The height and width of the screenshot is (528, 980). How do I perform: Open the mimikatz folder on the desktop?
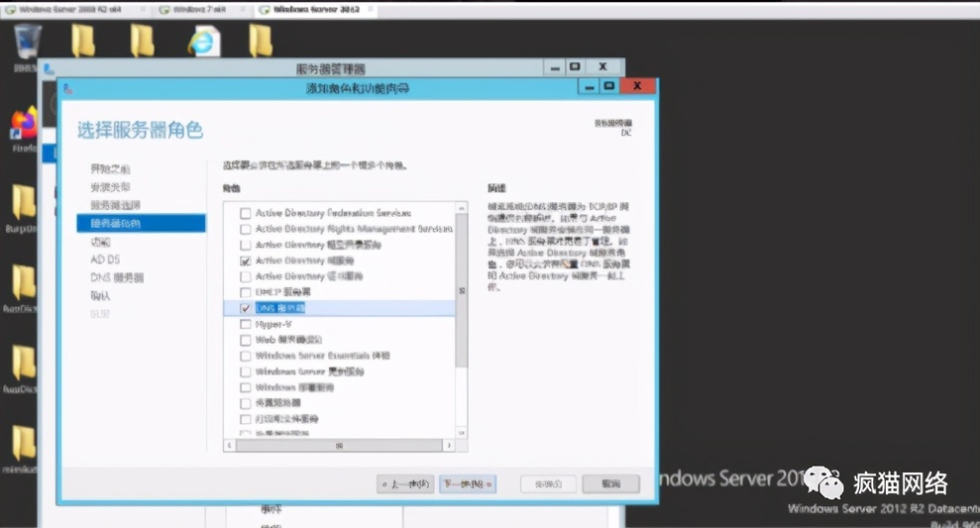pyautogui.click(x=23, y=443)
